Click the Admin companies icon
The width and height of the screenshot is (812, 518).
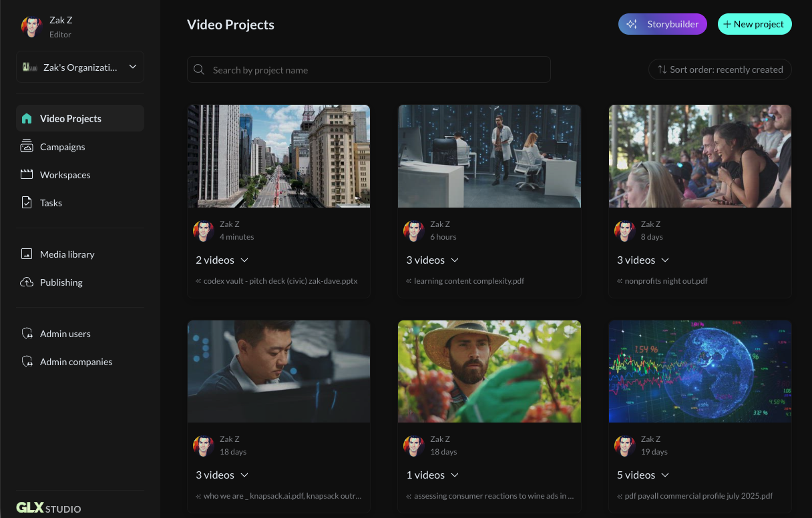(x=27, y=362)
